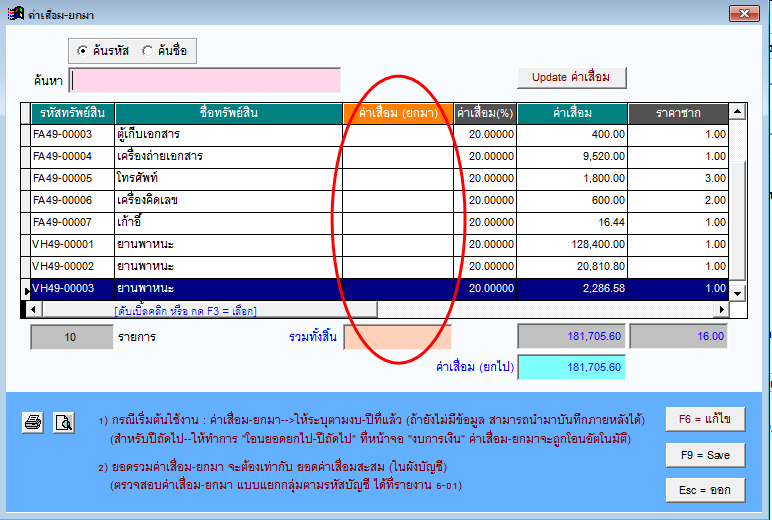Click cyan ค่าเสื่อม (ยกไป) field

click(x=572, y=367)
